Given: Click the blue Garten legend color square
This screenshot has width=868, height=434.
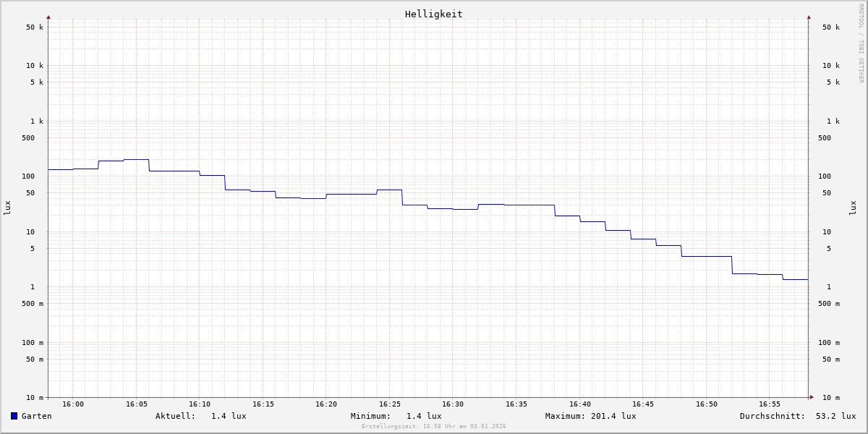Looking at the screenshot, I should tap(14, 416).
